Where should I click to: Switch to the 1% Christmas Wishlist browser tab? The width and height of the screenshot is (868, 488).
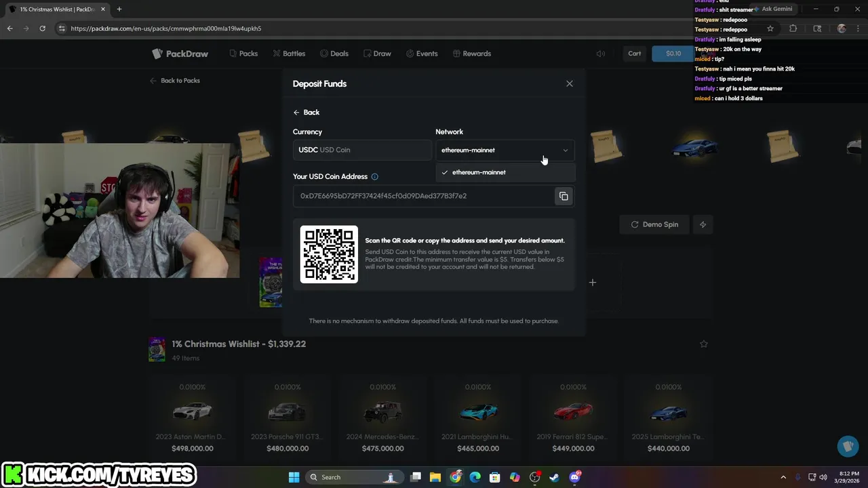tap(56, 9)
